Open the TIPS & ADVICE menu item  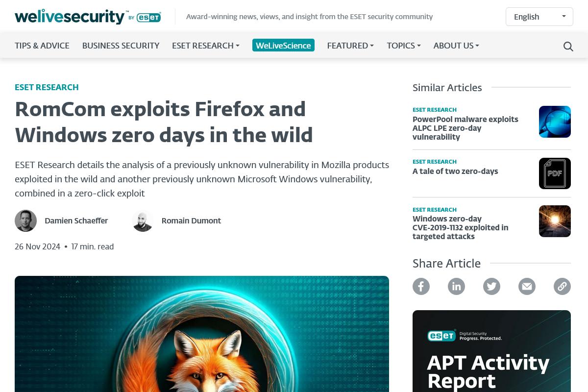click(42, 45)
